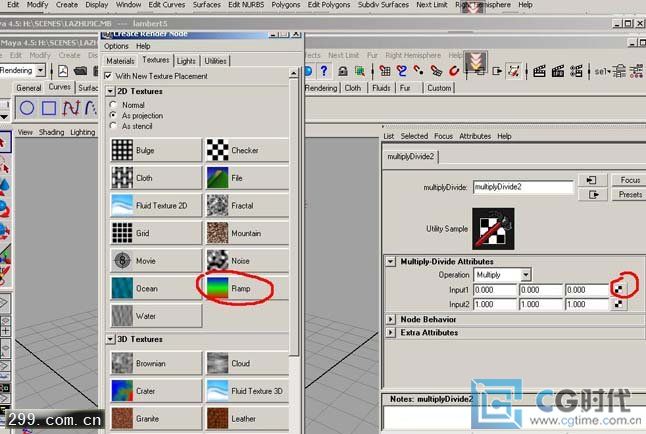Open Lighting menu in viewport panel
The width and height of the screenshot is (646, 434).
(x=82, y=132)
